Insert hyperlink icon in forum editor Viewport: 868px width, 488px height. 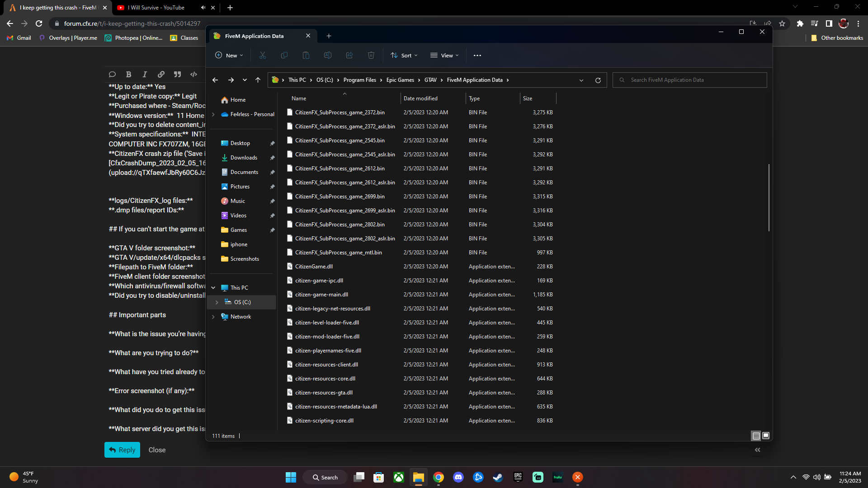pyautogui.click(x=161, y=74)
